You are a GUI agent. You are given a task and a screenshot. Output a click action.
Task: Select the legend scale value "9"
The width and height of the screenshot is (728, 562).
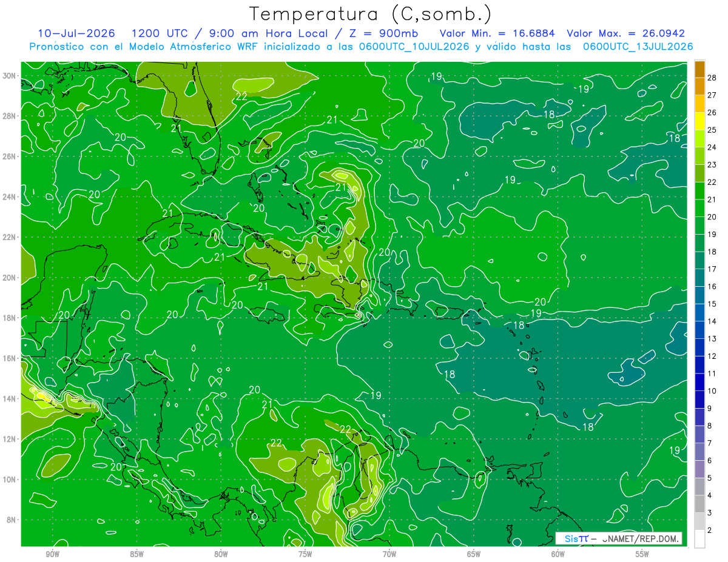click(x=710, y=409)
